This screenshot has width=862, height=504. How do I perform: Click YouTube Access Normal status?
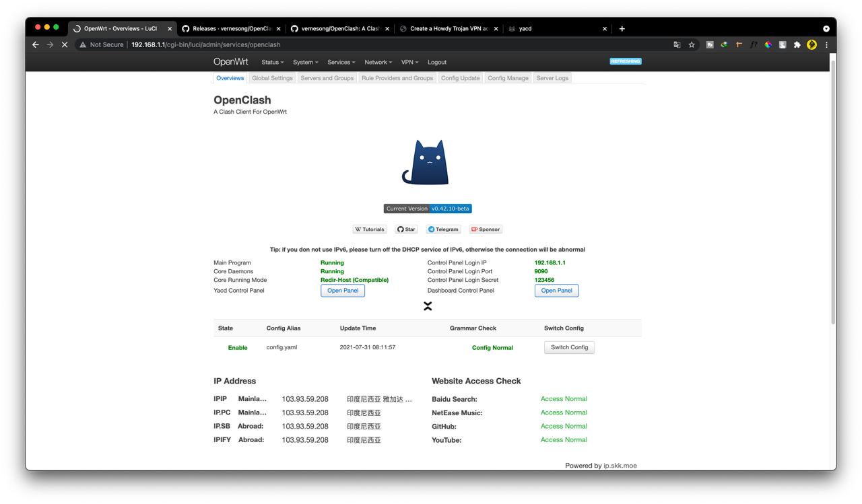coord(564,440)
